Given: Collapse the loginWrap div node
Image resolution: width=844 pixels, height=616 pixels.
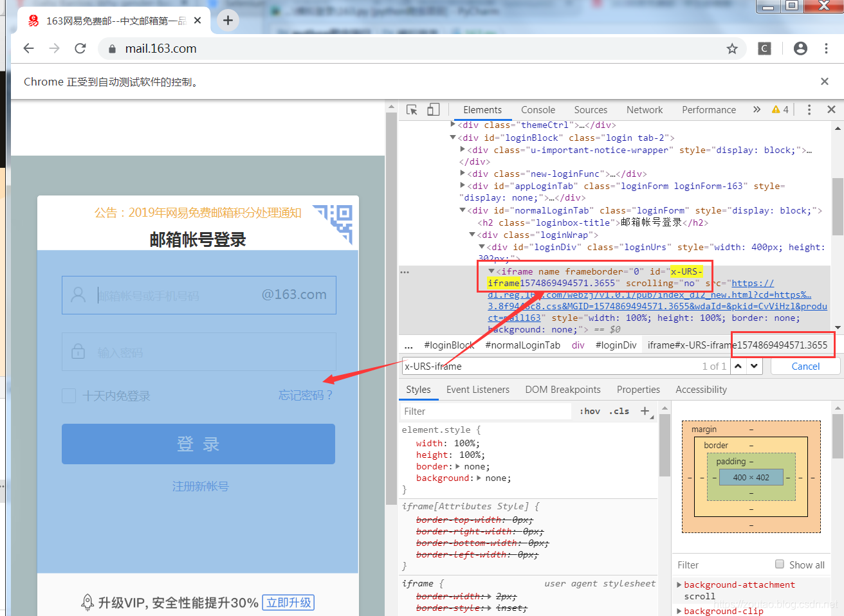Looking at the screenshot, I should (x=472, y=235).
